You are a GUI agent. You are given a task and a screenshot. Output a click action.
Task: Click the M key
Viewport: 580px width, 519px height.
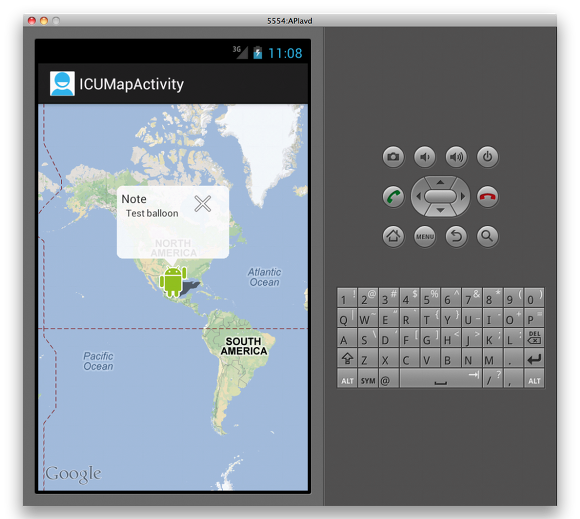click(x=493, y=358)
